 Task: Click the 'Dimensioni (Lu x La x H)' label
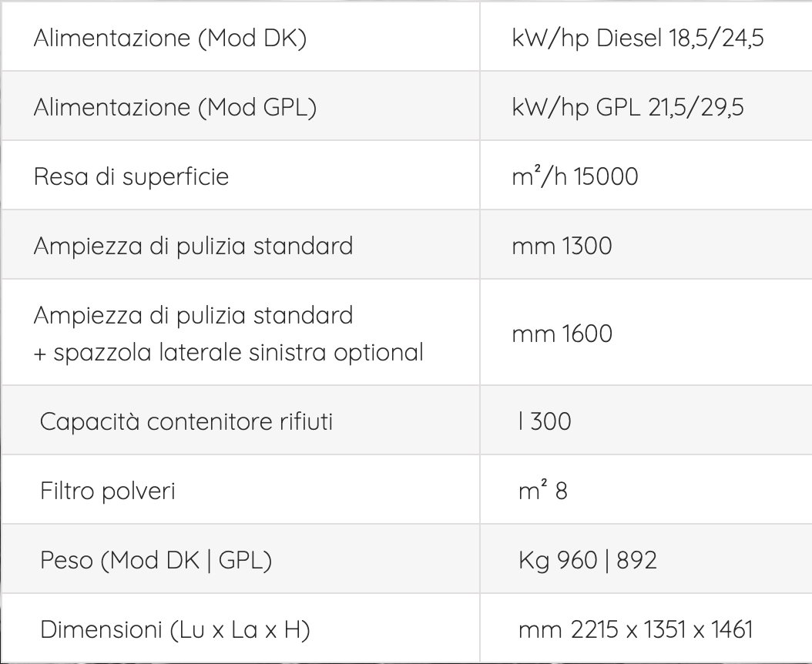(x=175, y=630)
